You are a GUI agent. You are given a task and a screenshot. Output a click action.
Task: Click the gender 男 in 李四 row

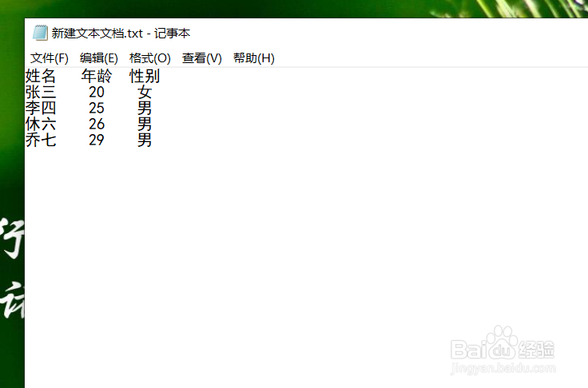click(x=145, y=109)
